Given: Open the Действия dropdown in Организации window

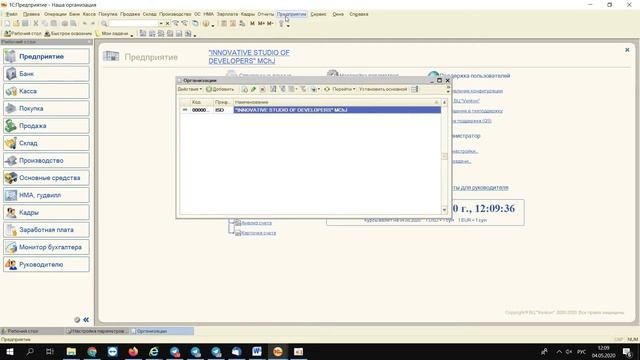Looking at the screenshot, I should (x=190, y=89).
